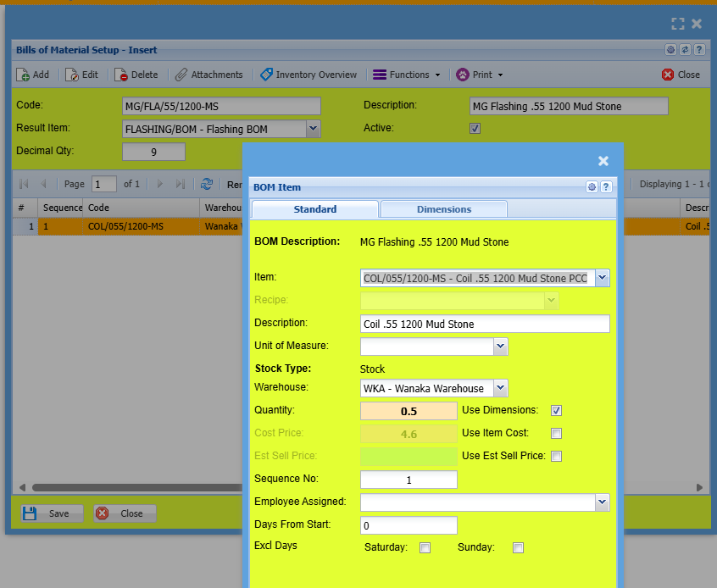The width and height of the screenshot is (717, 588).
Task: Uncheck the Use Dimensions checkbox
Action: [x=557, y=411]
